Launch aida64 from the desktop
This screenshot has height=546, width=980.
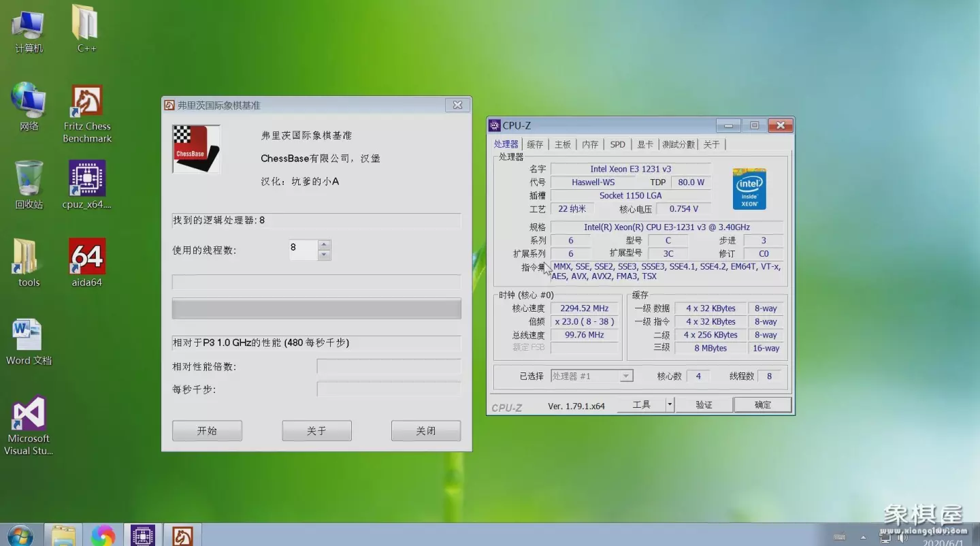click(x=87, y=257)
